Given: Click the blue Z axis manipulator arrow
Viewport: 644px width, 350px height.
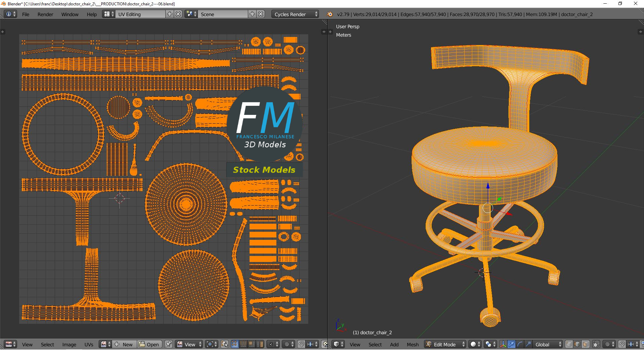Looking at the screenshot, I should (x=488, y=186).
